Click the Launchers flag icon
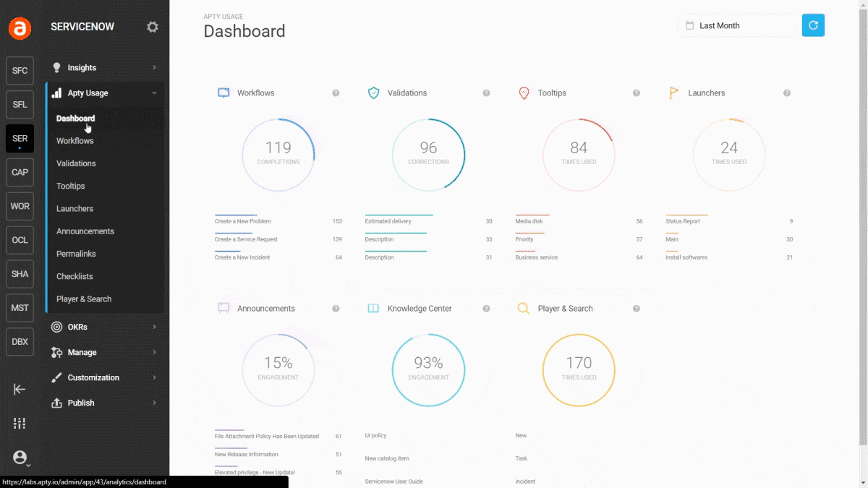 pos(673,93)
